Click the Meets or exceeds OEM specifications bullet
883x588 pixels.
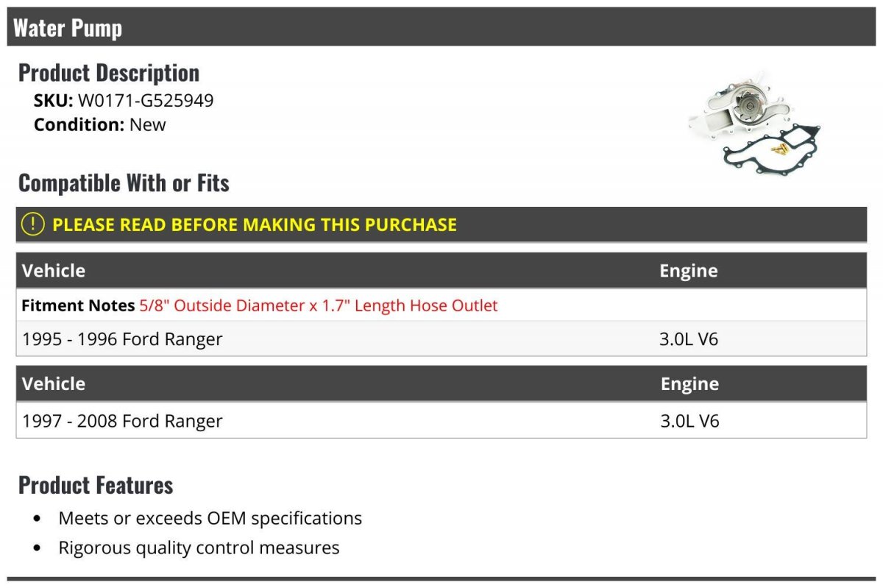coord(210,518)
